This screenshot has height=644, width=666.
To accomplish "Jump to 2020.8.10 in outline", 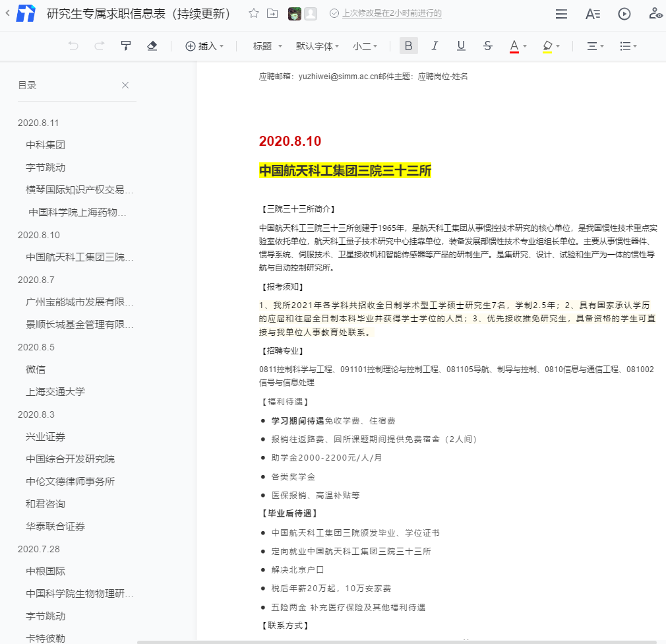I will coord(39,235).
